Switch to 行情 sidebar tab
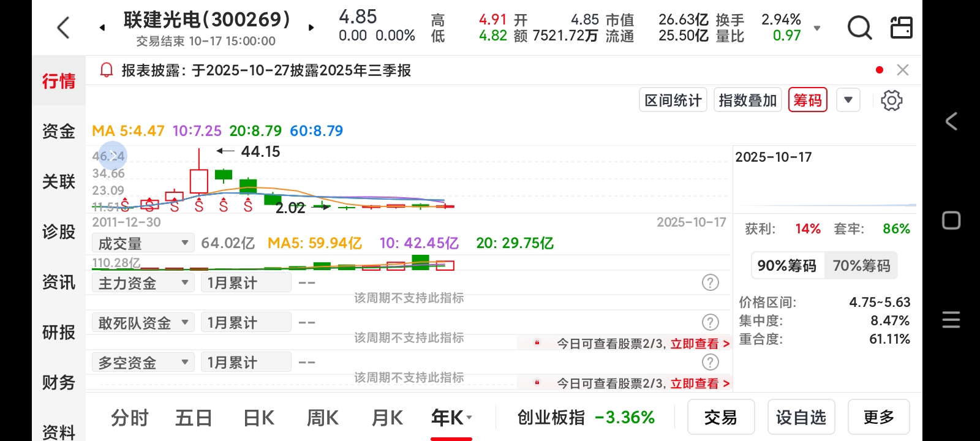The image size is (980, 441). pos(59,81)
